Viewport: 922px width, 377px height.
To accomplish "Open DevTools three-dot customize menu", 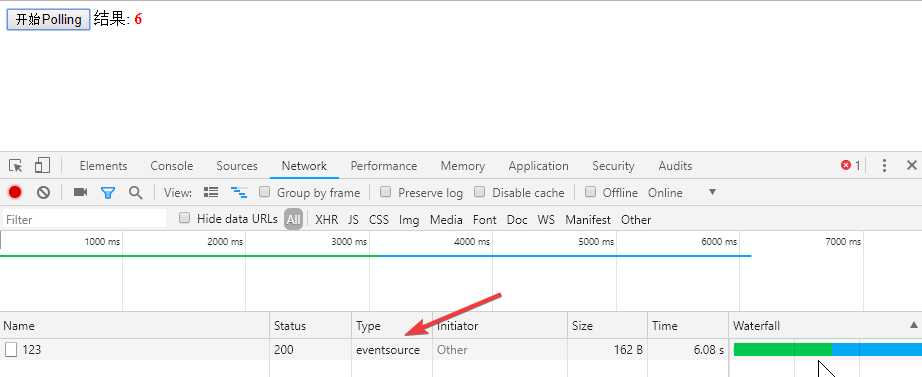I will (x=884, y=166).
